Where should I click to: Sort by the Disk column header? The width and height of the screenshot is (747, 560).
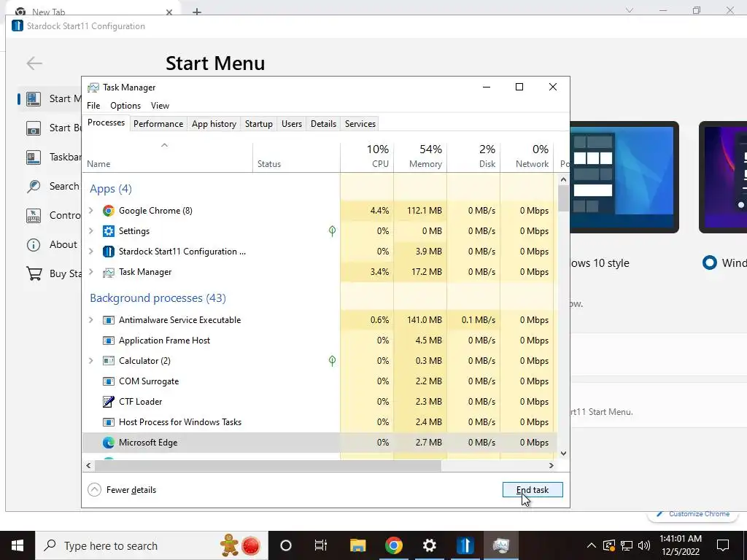click(473, 157)
